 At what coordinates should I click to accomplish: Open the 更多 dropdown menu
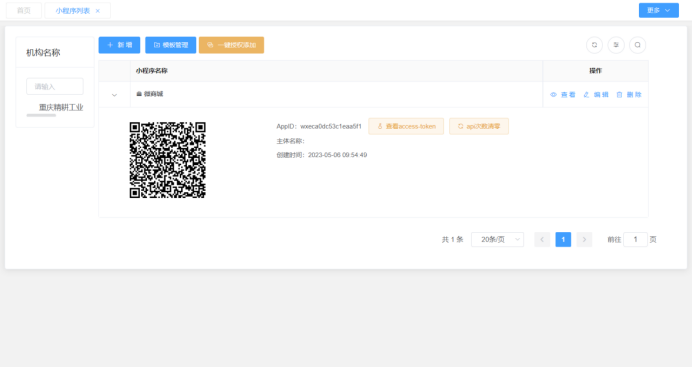(x=659, y=10)
